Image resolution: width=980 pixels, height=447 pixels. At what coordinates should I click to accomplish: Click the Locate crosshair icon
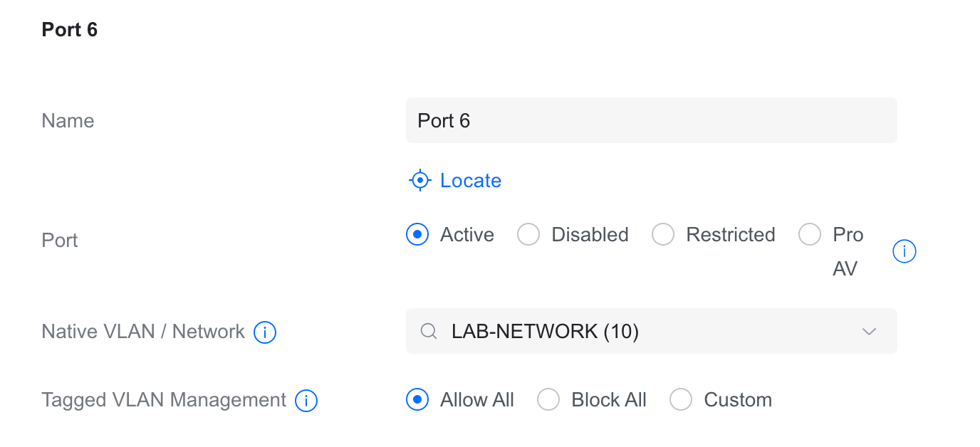(419, 181)
